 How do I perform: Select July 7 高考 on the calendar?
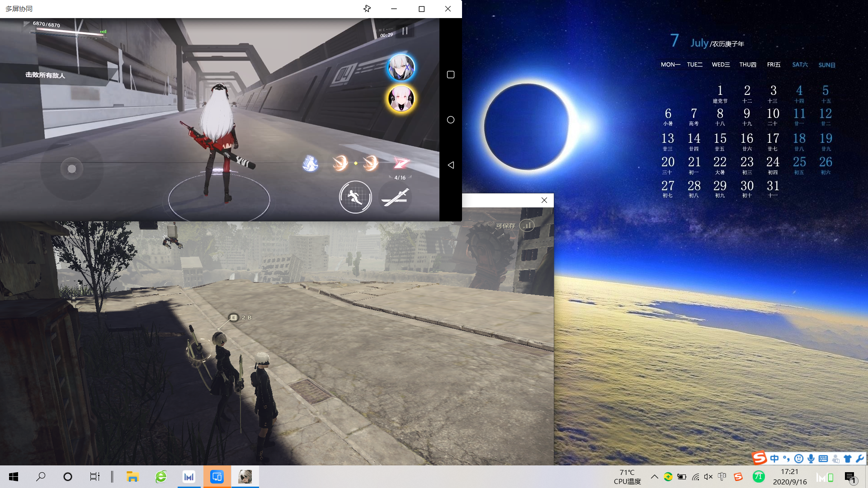click(694, 117)
